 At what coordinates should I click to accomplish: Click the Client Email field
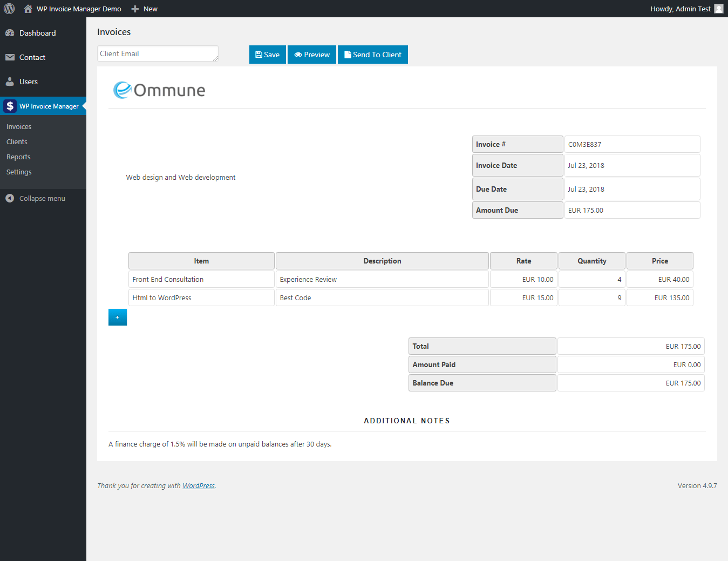(158, 53)
